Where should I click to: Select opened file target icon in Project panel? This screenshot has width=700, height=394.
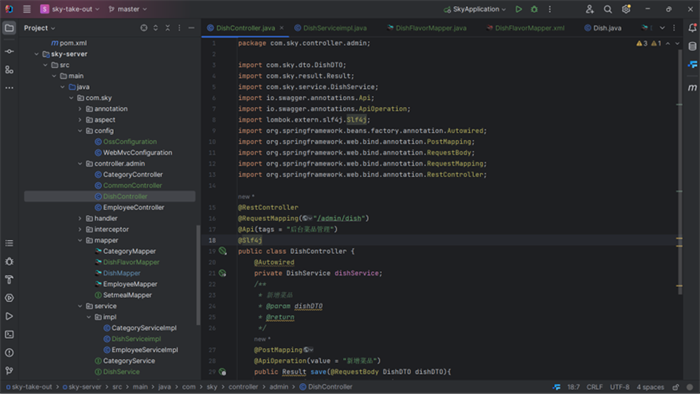(x=143, y=28)
